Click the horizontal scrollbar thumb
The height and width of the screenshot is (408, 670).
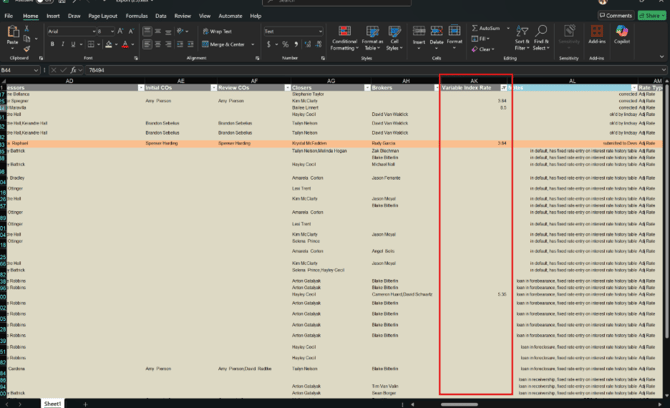click(459, 404)
